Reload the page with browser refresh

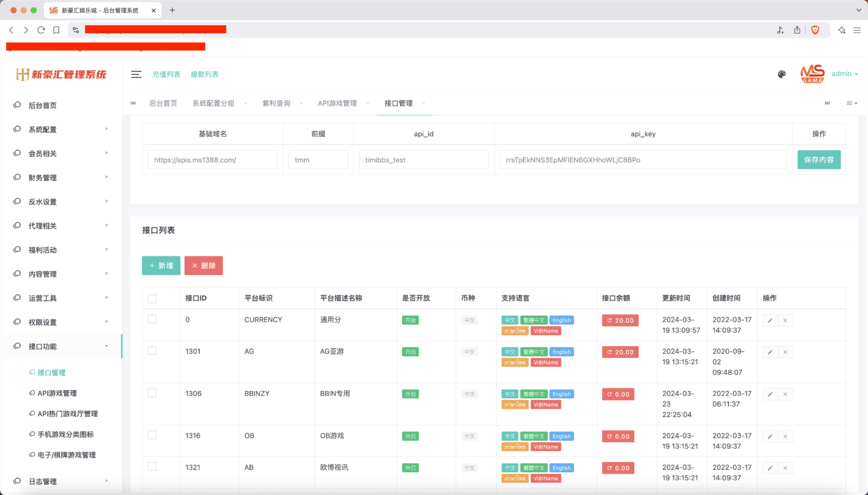[x=41, y=30]
